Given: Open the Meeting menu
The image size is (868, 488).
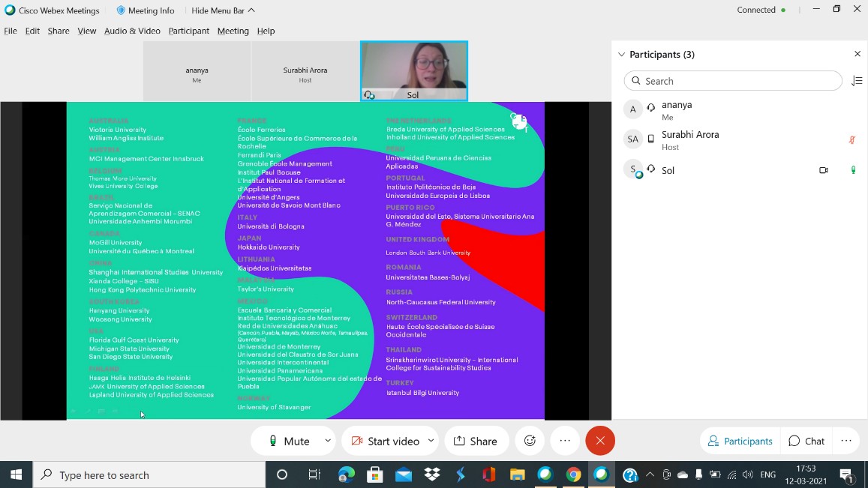Looking at the screenshot, I should click(x=233, y=31).
